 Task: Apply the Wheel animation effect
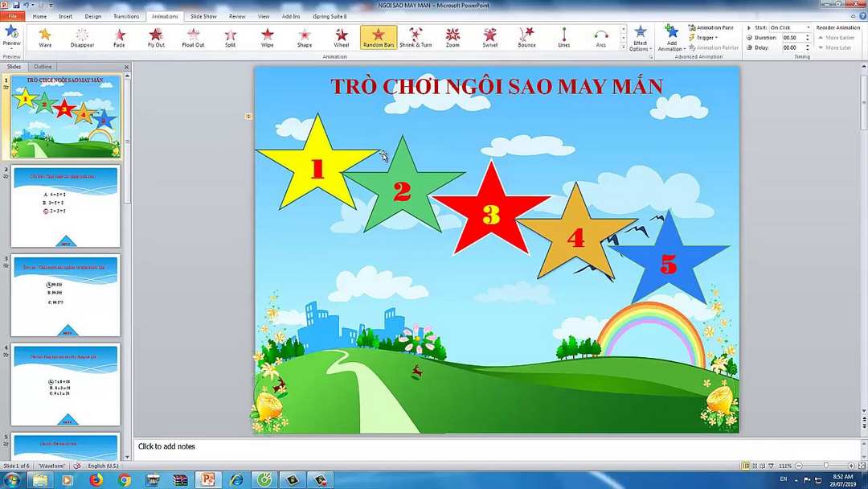[x=342, y=38]
